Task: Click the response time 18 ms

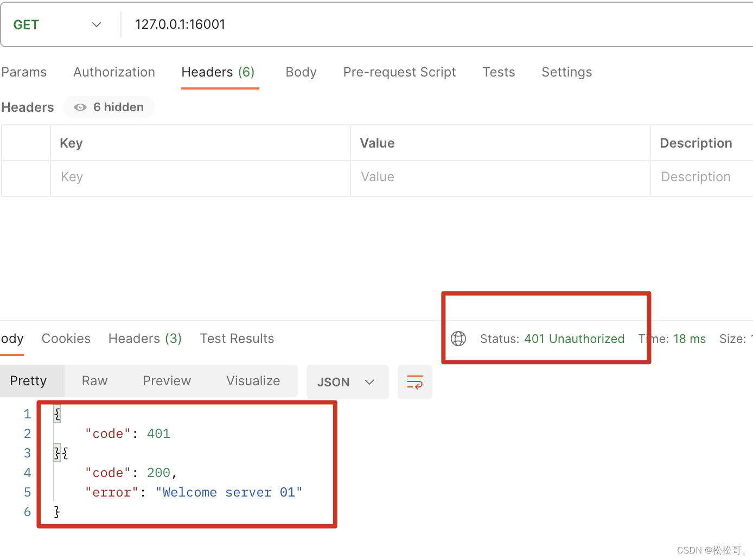Action: click(690, 339)
